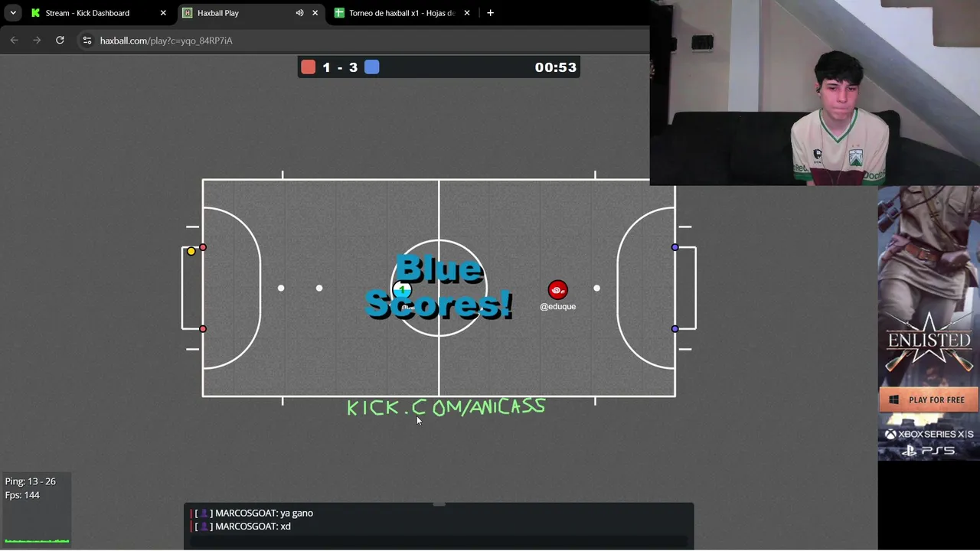The image size is (980, 551).
Task: Click the Blue Scores! announcement text
Action: [439, 287]
